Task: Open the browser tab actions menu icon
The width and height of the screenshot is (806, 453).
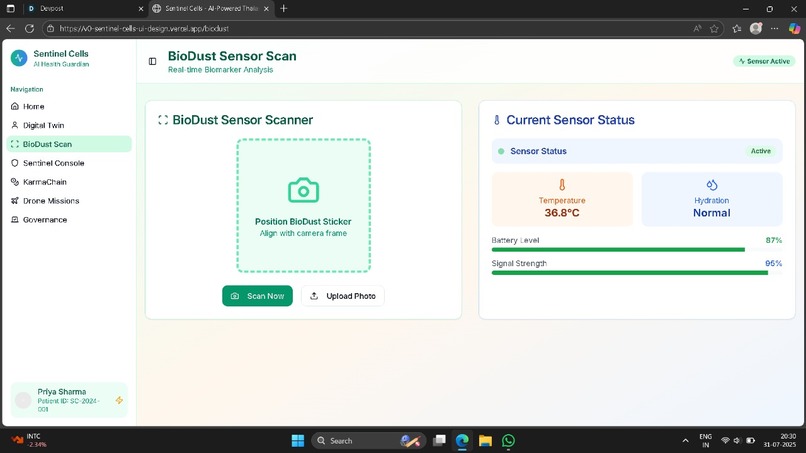Action: [10, 9]
